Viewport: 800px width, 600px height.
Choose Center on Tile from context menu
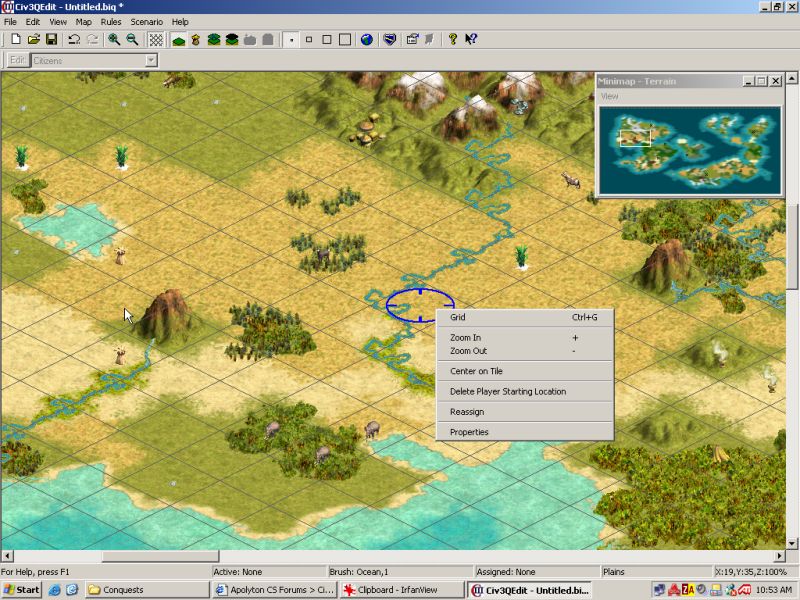click(x=476, y=371)
